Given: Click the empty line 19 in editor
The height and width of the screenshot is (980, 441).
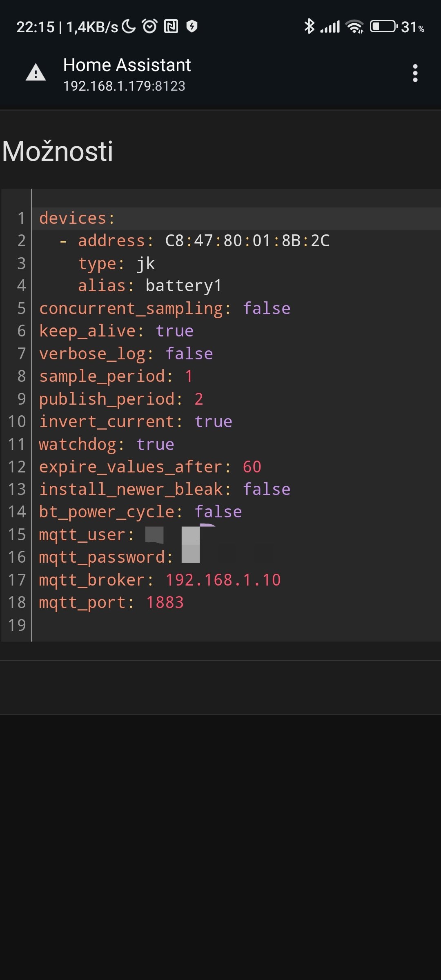Looking at the screenshot, I should (x=204, y=625).
